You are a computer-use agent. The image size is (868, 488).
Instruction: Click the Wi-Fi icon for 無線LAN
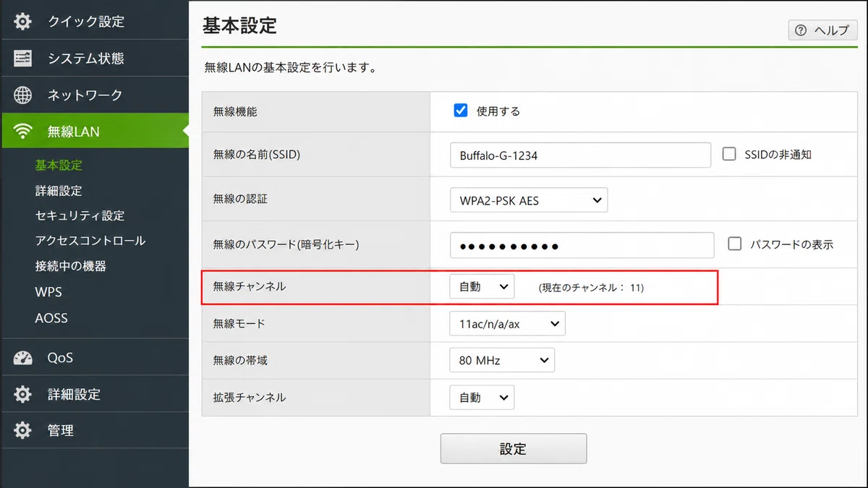(x=23, y=132)
